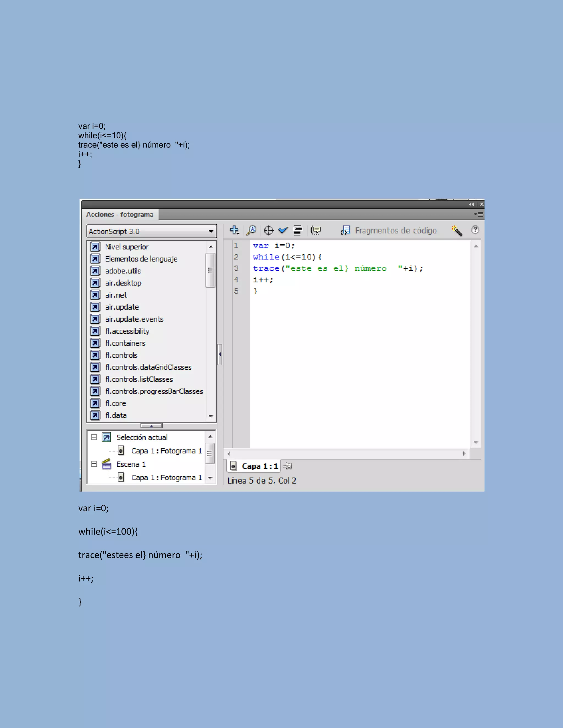
Task: Collapse the Escena 1 tree node
Action: click(94, 464)
